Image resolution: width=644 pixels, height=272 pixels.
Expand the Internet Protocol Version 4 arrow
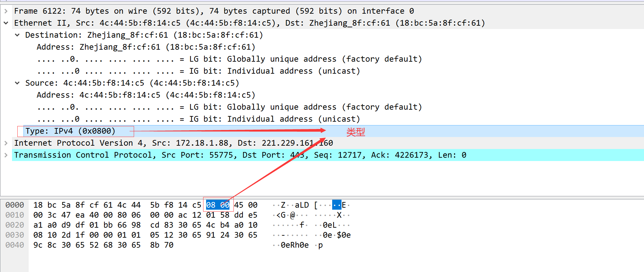click(6, 143)
